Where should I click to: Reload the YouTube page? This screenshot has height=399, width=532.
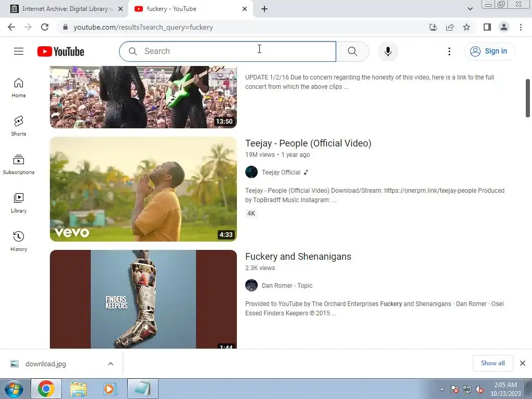tap(45, 27)
